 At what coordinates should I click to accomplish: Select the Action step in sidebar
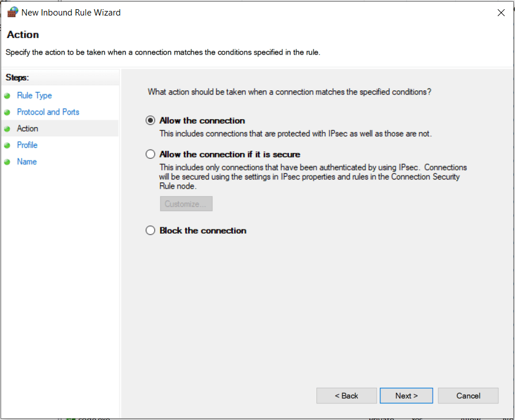tap(28, 129)
